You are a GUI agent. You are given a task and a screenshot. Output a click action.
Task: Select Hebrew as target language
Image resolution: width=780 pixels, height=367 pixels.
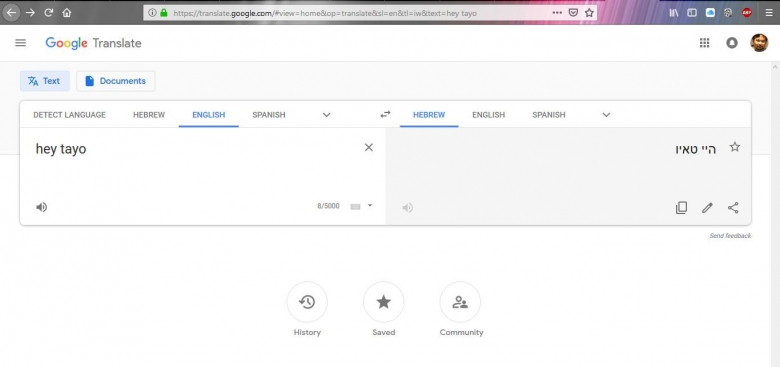[429, 115]
